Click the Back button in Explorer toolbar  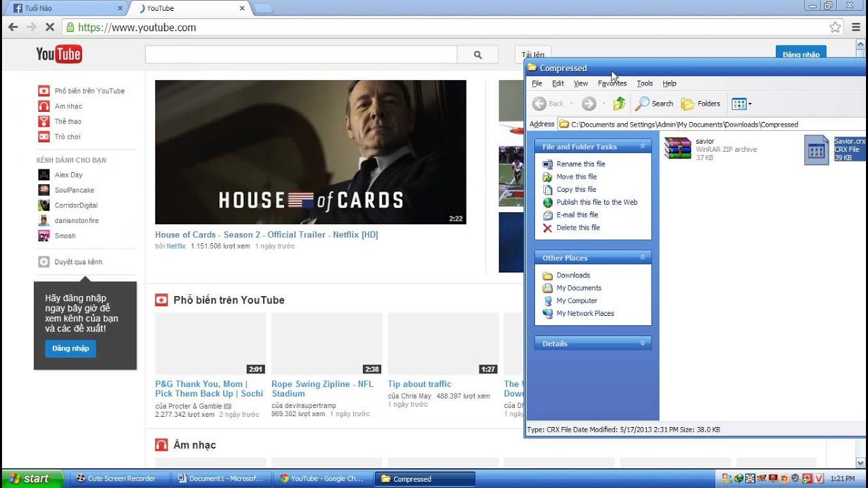pos(549,104)
